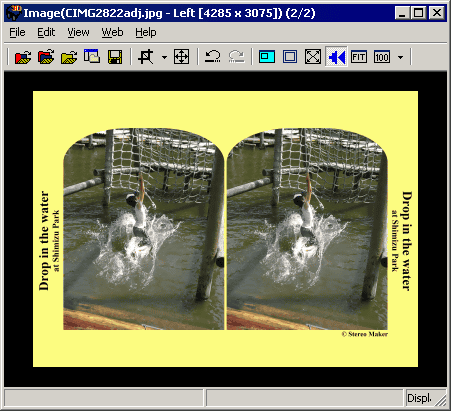Click the grayed redo arrow icon

(x=236, y=57)
